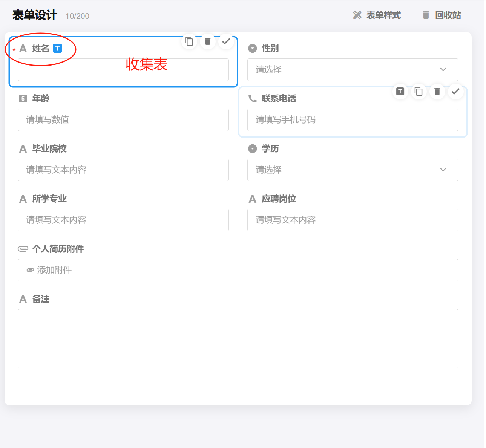Select the 应聘岗位 text field
The width and height of the screenshot is (486, 448).
click(353, 220)
